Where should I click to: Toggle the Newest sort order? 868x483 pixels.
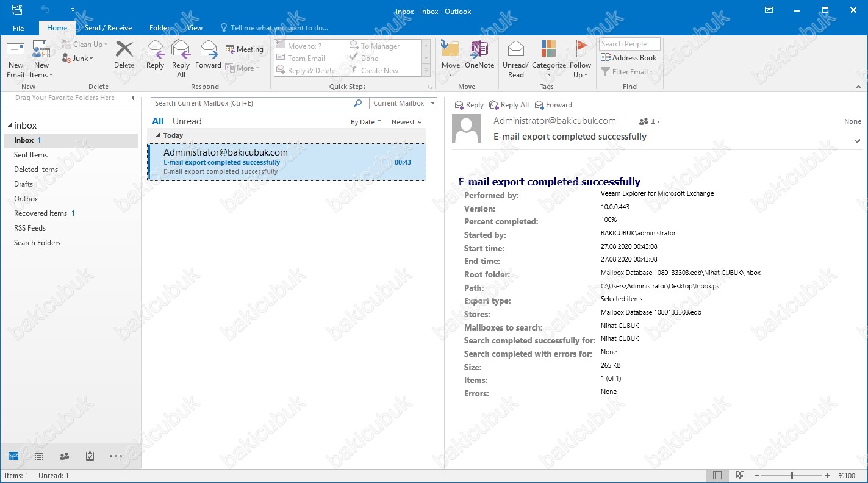407,122
